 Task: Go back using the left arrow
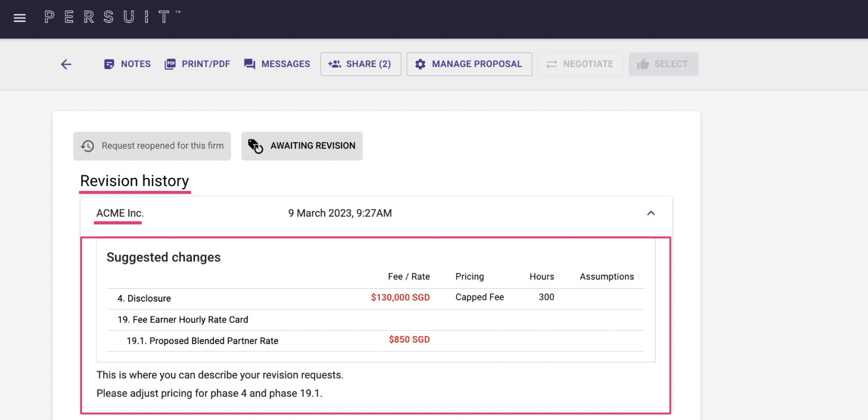pyautogui.click(x=66, y=64)
